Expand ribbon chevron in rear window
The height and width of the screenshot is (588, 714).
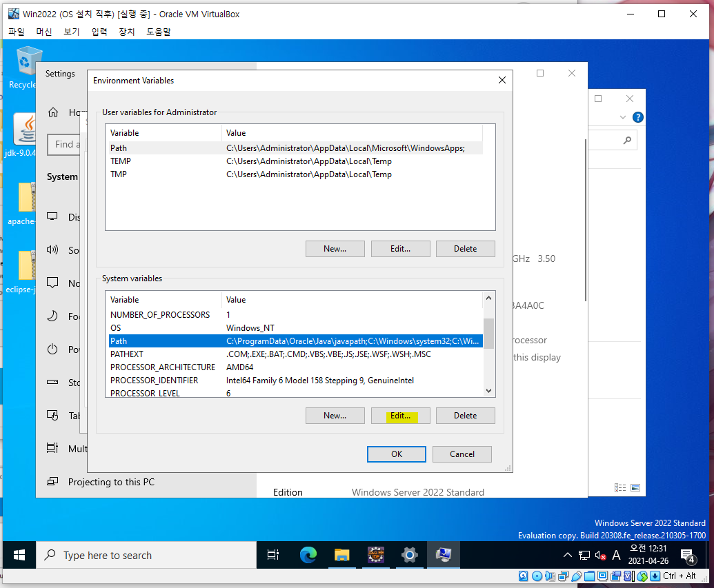pyautogui.click(x=622, y=117)
